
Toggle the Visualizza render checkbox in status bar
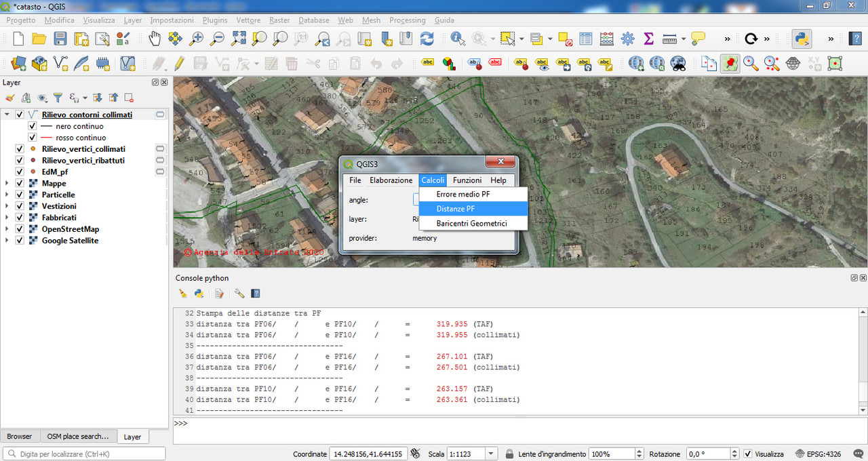(x=747, y=454)
